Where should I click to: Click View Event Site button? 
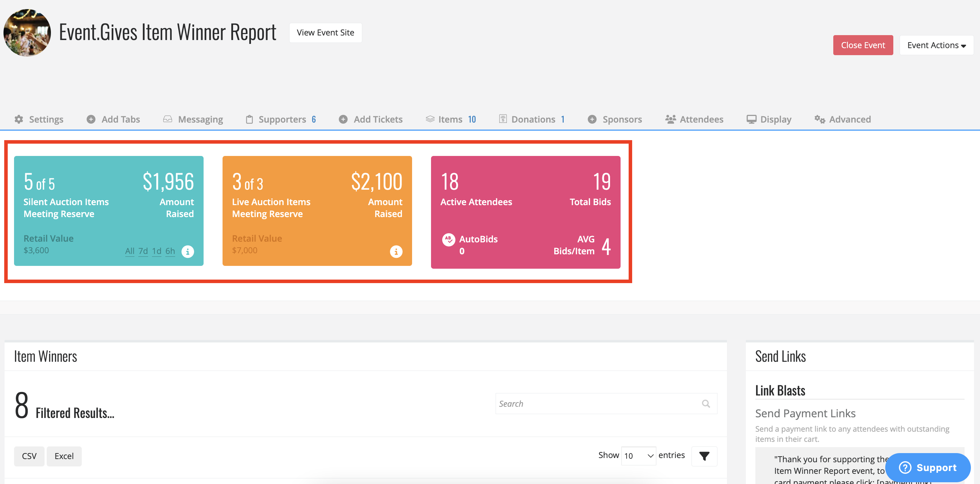click(325, 33)
